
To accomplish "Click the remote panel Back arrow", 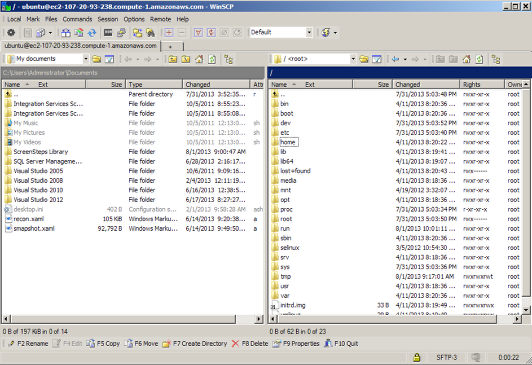I will (x=396, y=59).
